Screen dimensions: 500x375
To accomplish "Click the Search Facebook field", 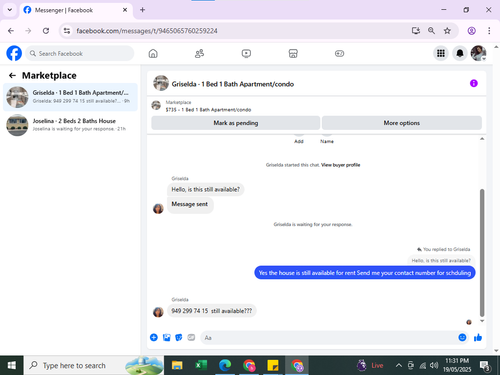I will click(80, 53).
